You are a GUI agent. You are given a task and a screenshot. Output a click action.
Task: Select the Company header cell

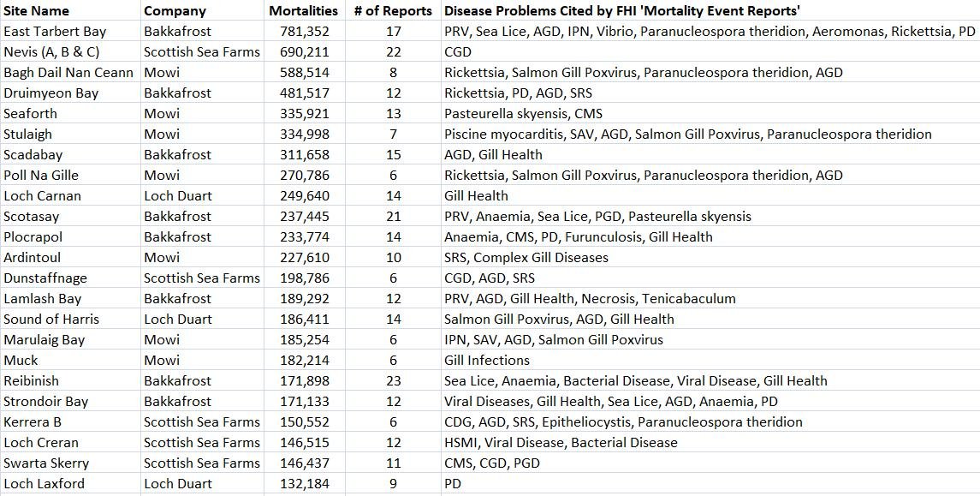175,11
